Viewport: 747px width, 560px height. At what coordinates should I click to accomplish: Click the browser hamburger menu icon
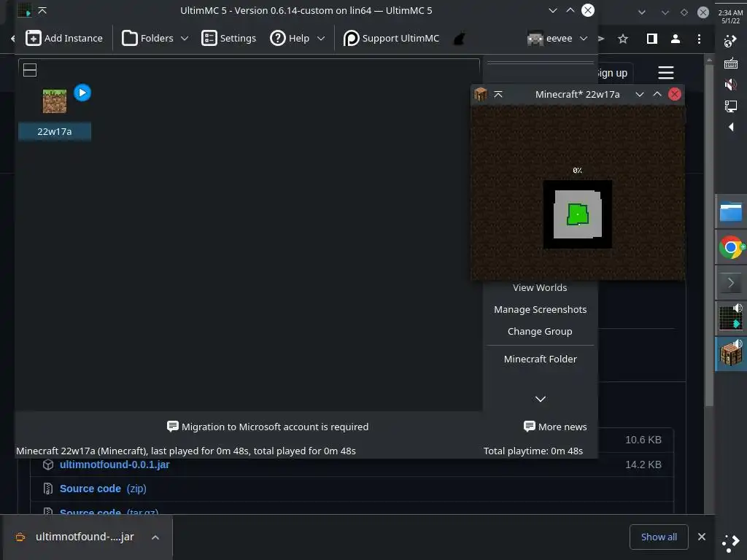coord(665,73)
